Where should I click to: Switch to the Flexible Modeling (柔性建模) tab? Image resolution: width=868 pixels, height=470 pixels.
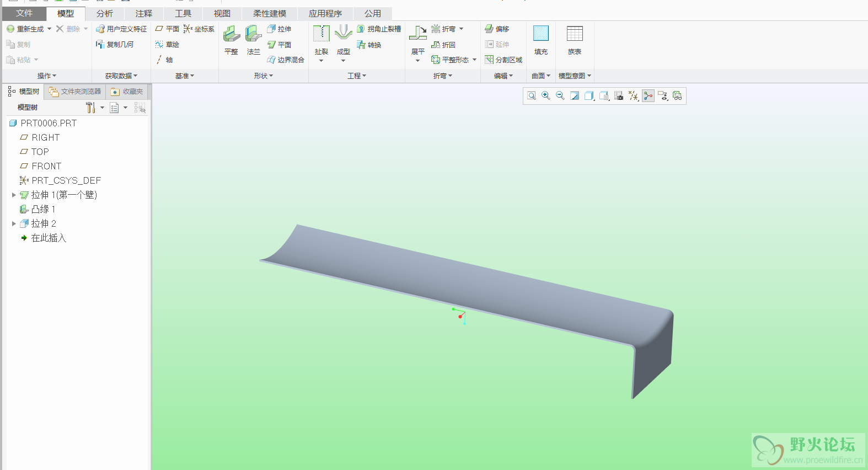(270, 13)
